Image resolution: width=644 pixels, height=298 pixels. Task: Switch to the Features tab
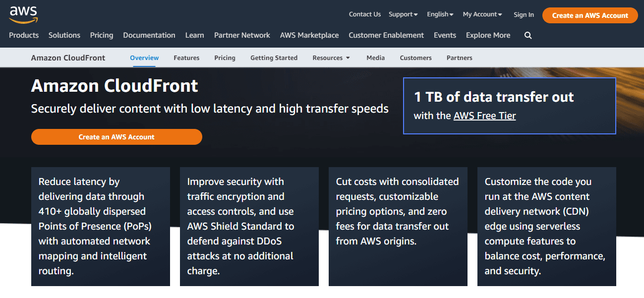click(x=186, y=58)
